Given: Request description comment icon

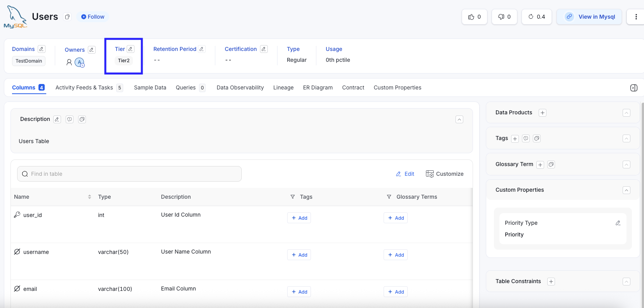Looking at the screenshot, I should pos(70,119).
